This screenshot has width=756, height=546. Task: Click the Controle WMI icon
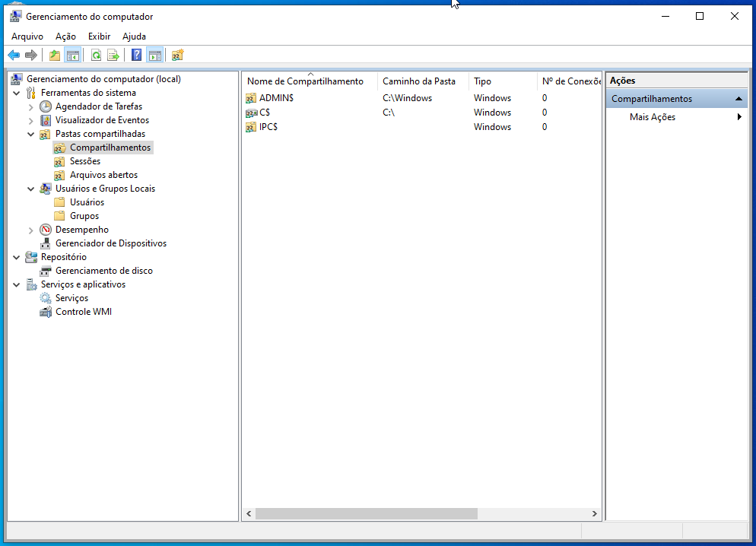tap(46, 312)
